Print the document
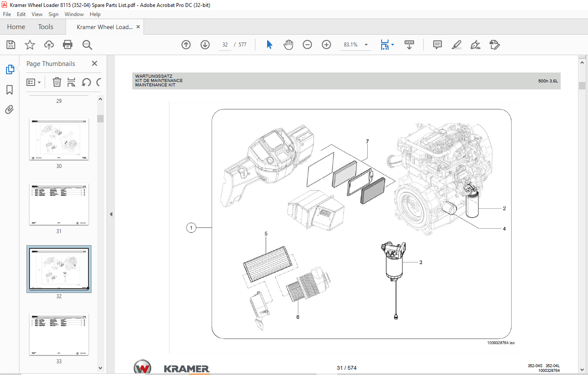Image resolution: width=588 pixels, height=375 pixels. (x=68, y=45)
